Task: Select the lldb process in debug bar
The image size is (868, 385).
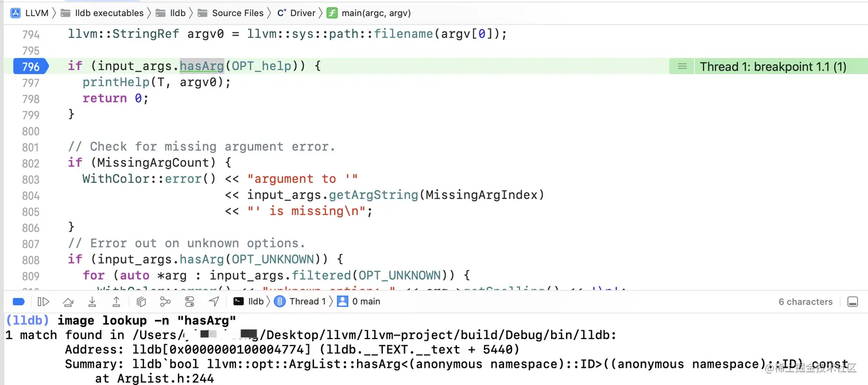Action: [249, 302]
